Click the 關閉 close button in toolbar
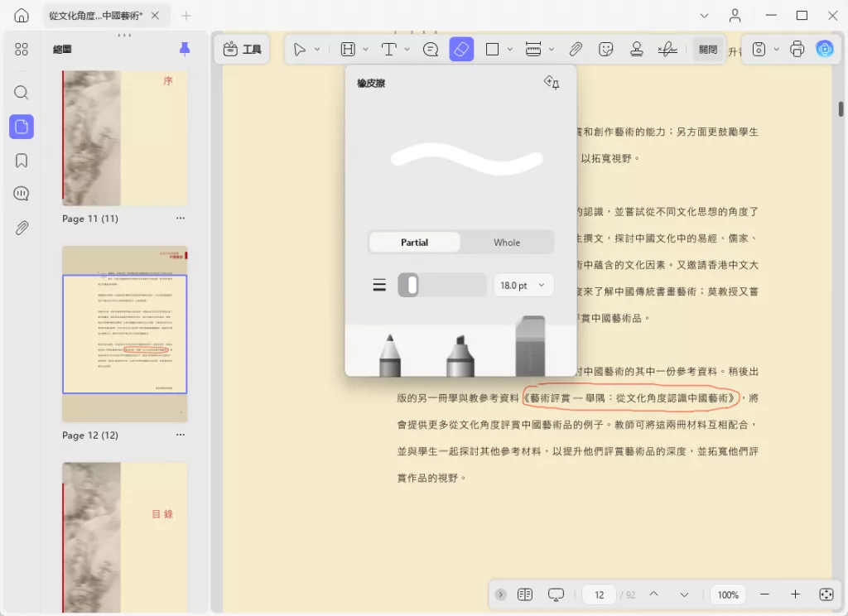 [708, 50]
